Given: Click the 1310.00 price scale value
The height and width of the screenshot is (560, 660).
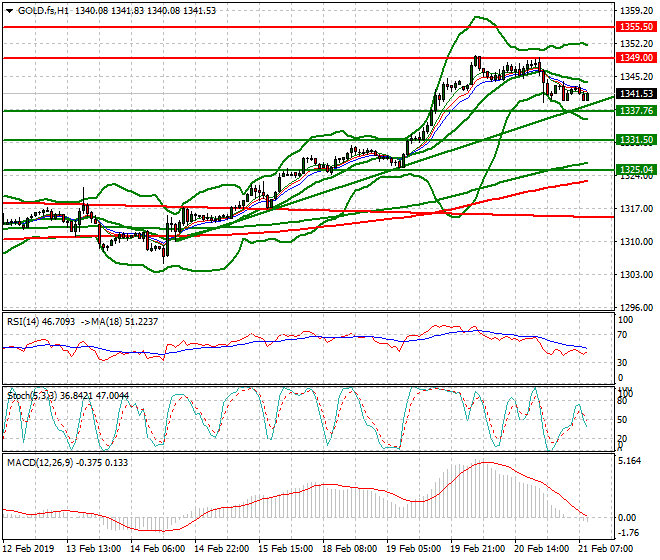Looking at the screenshot, I should point(636,242).
